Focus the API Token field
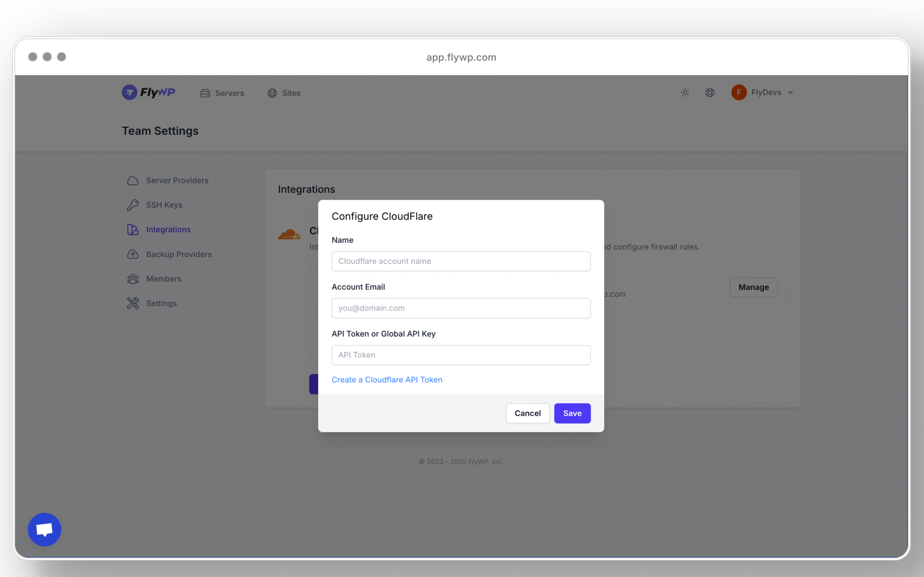This screenshot has width=924, height=577. pos(461,355)
